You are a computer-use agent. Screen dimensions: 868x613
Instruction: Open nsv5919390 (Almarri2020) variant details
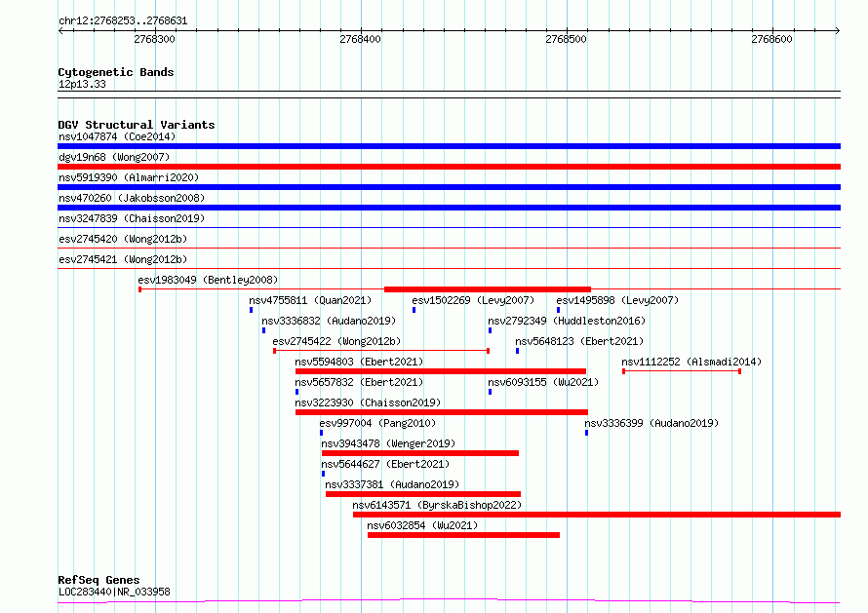coord(129,177)
